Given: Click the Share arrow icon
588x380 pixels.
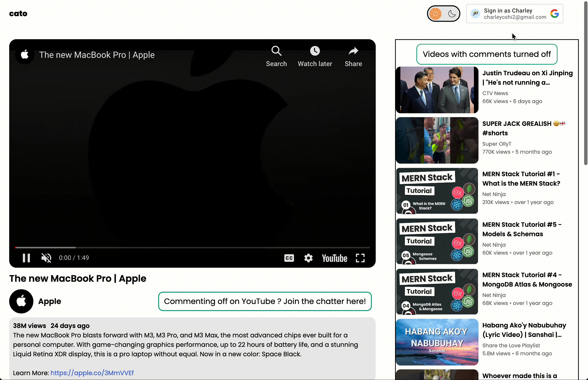Looking at the screenshot, I should (x=353, y=51).
